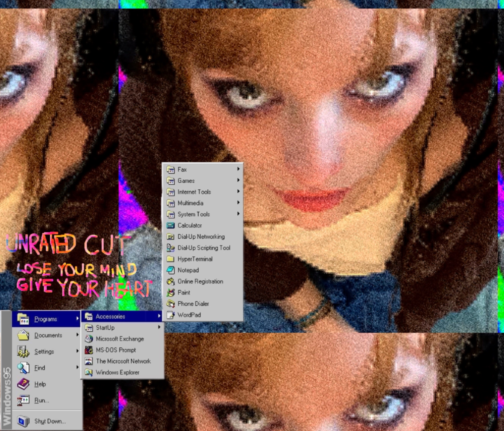Click the Help book icon
504x431 pixels.
click(23, 384)
